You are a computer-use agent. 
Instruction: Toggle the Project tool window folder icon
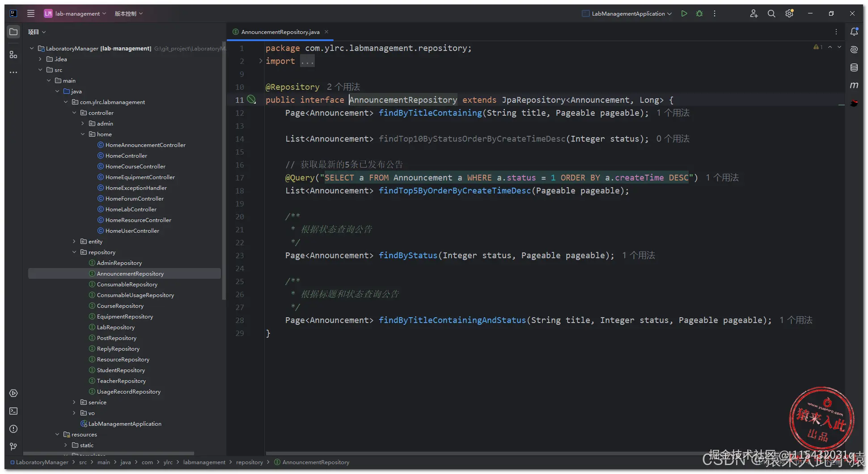coord(13,32)
